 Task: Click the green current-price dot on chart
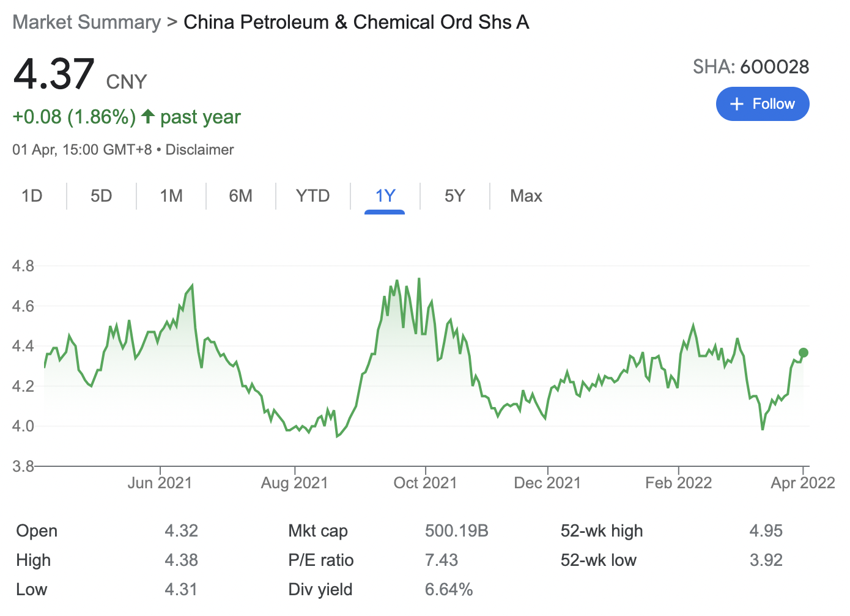[x=804, y=353]
